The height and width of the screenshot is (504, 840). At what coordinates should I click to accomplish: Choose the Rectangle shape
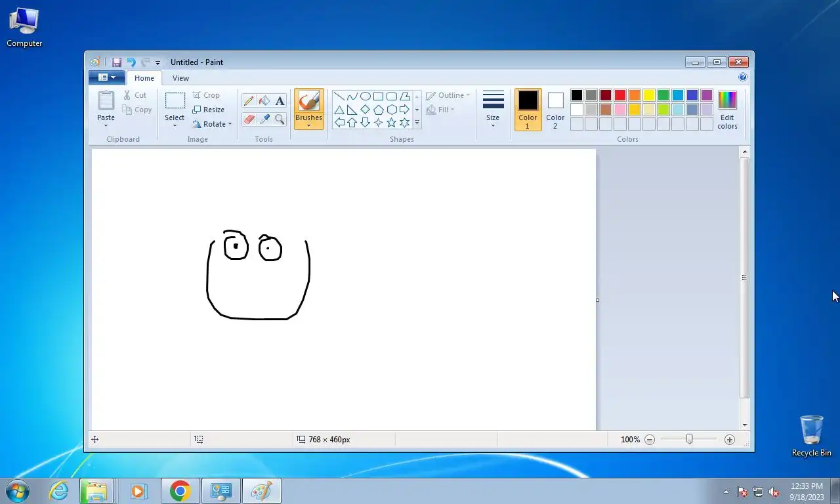[x=379, y=96]
